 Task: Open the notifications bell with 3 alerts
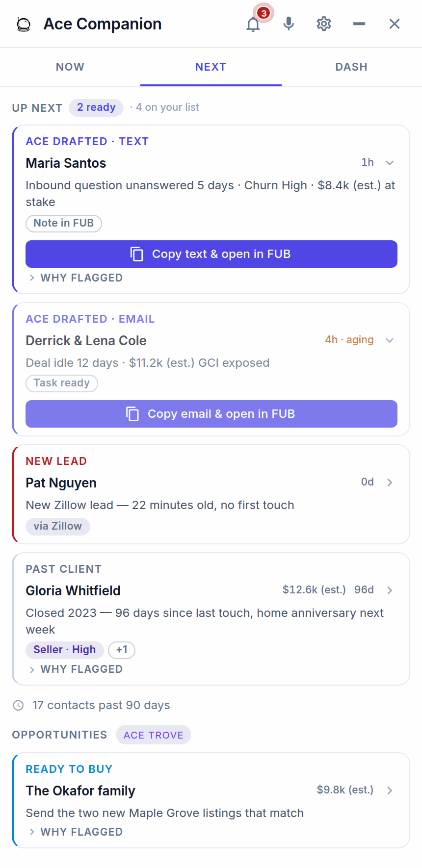pyautogui.click(x=253, y=24)
